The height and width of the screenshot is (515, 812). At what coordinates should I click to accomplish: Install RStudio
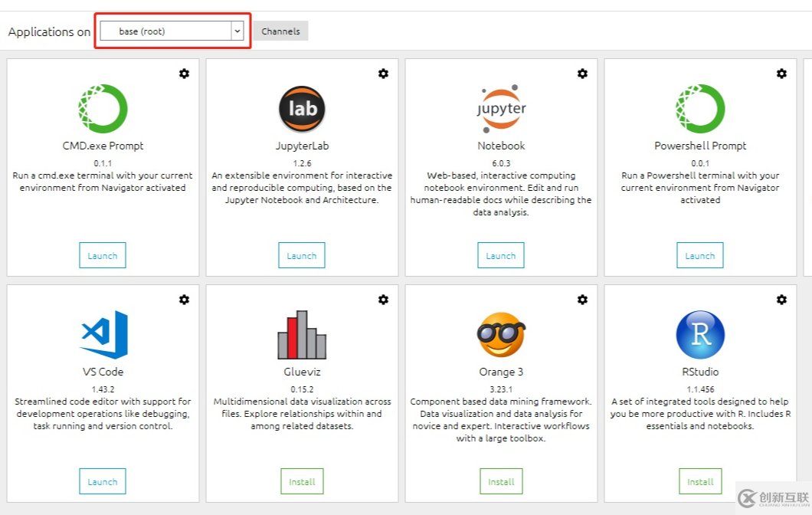tap(700, 481)
